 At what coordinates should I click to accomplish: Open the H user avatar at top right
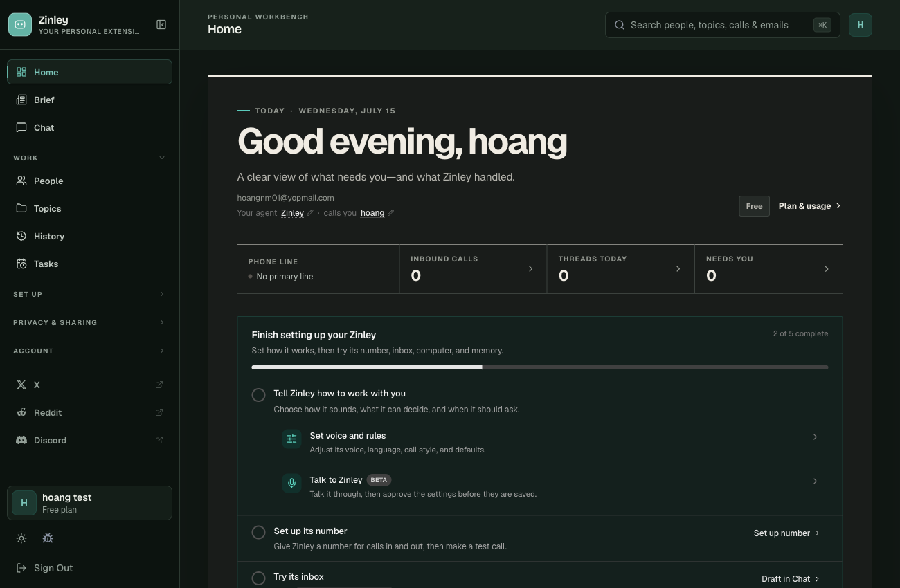[861, 25]
